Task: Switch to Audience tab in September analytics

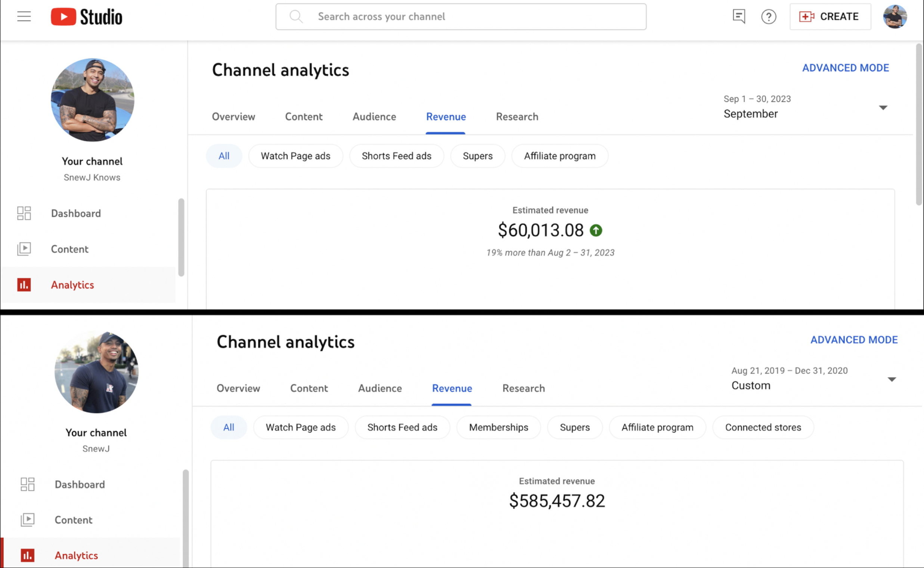Action: (374, 117)
